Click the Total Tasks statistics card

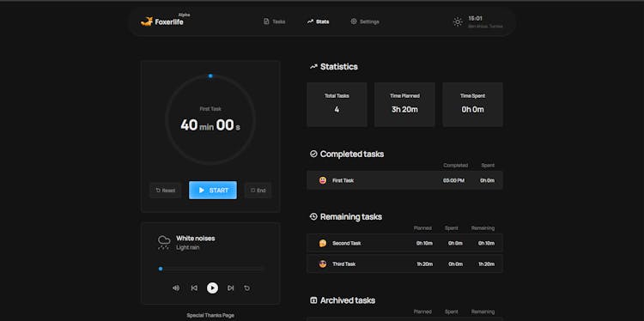337,104
